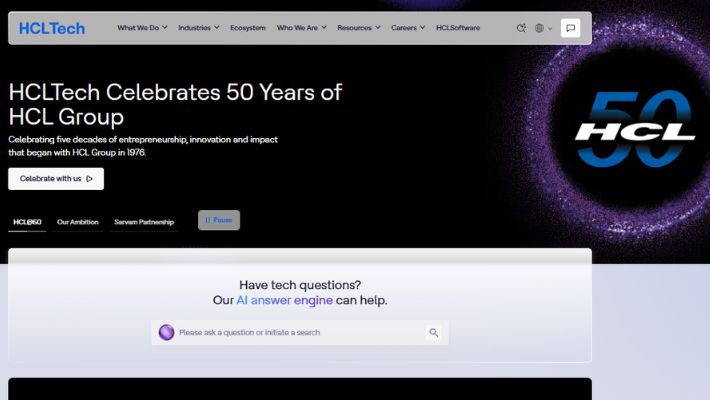Screen dimensions: 710x400
Task: Open the Ecosystem page
Action: (x=248, y=28)
